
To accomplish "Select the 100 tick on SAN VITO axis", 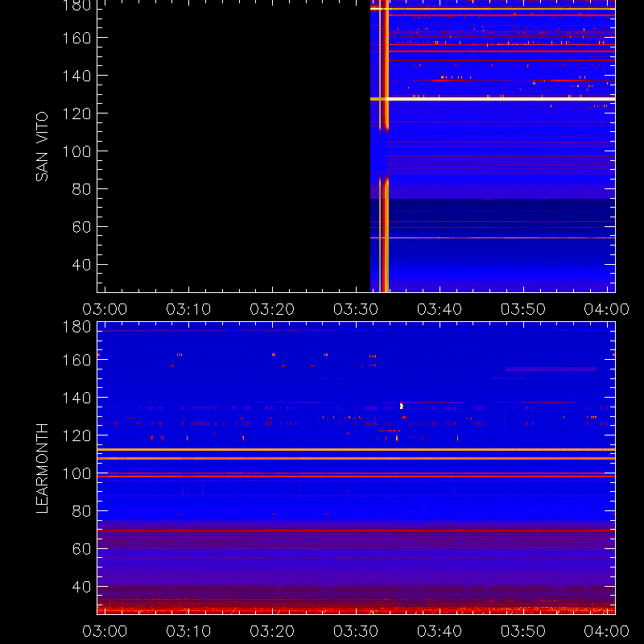I will click(76, 151).
